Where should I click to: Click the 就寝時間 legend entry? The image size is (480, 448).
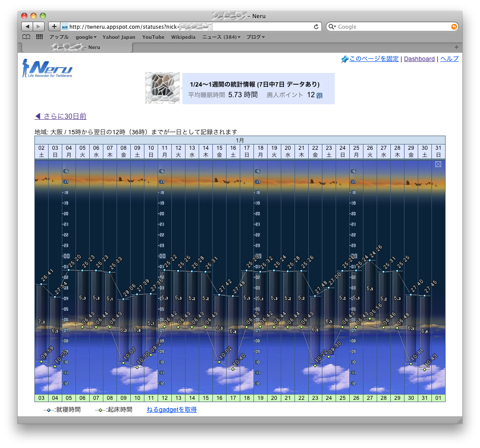coord(62,410)
